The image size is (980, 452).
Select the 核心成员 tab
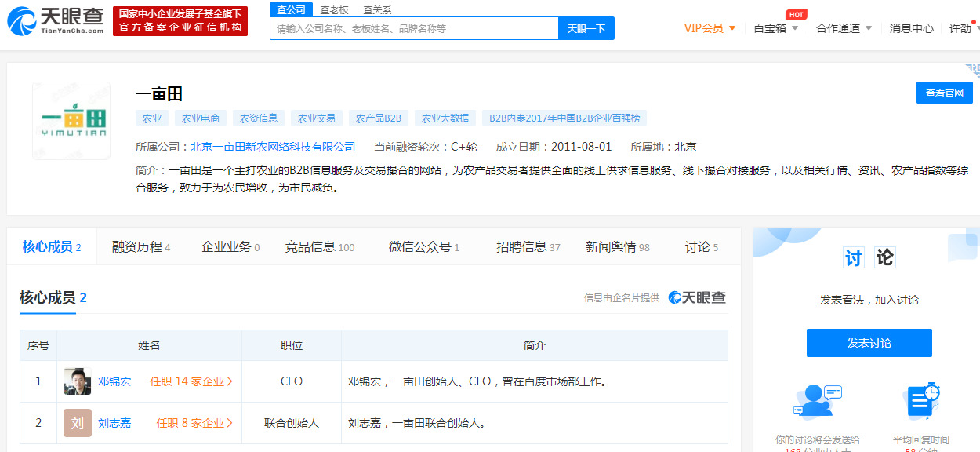(x=52, y=247)
